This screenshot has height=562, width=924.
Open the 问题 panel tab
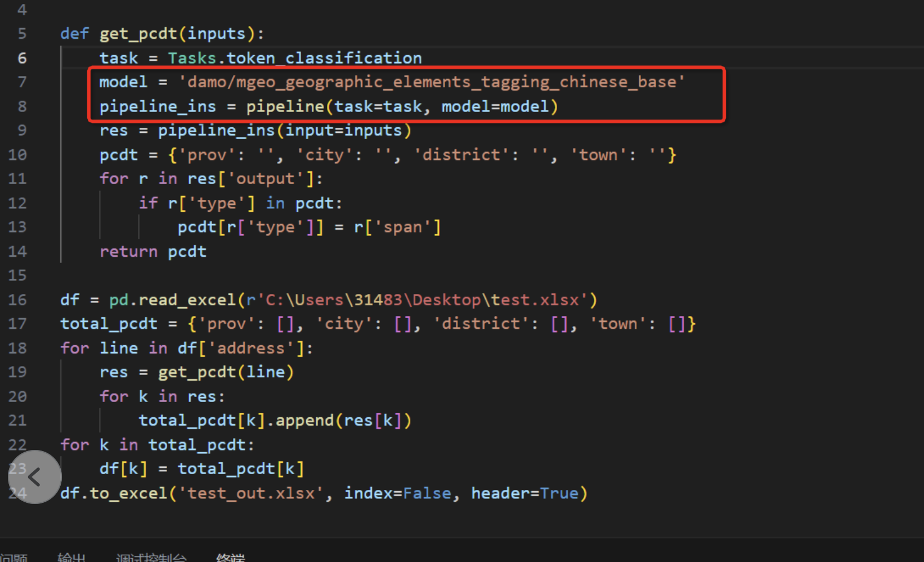14,557
